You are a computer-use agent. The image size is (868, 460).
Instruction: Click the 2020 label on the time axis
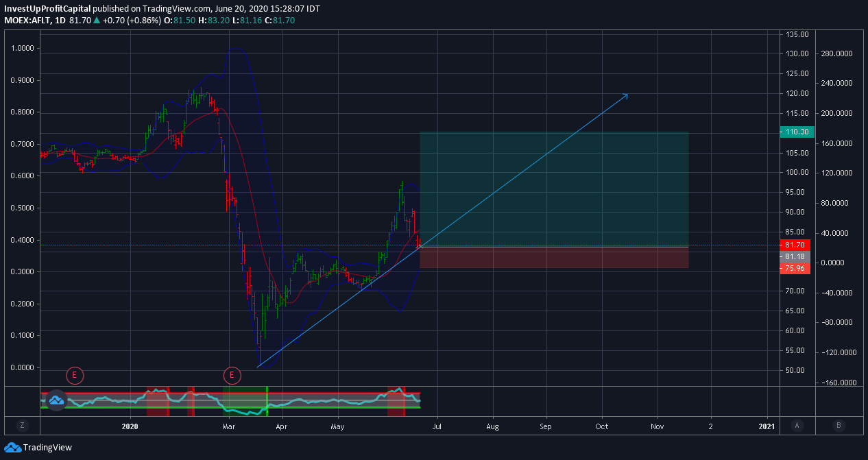(x=130, y=426)
